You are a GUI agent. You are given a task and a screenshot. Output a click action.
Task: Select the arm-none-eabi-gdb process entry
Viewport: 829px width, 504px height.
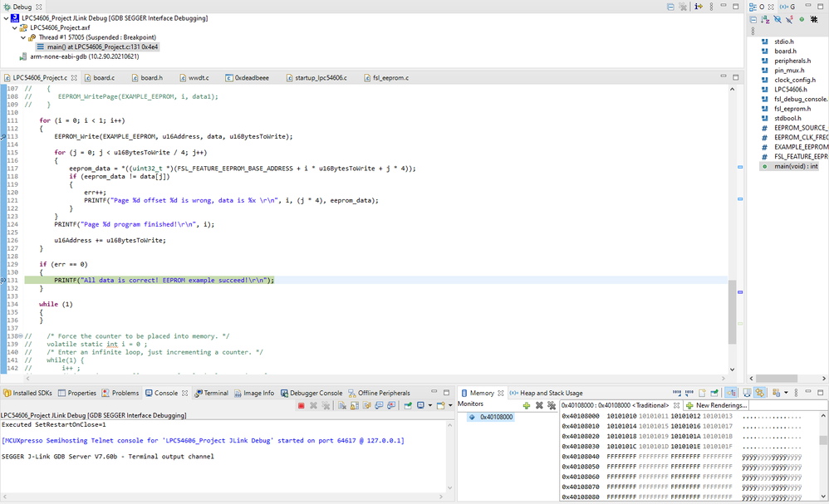[x=79, y=56]
